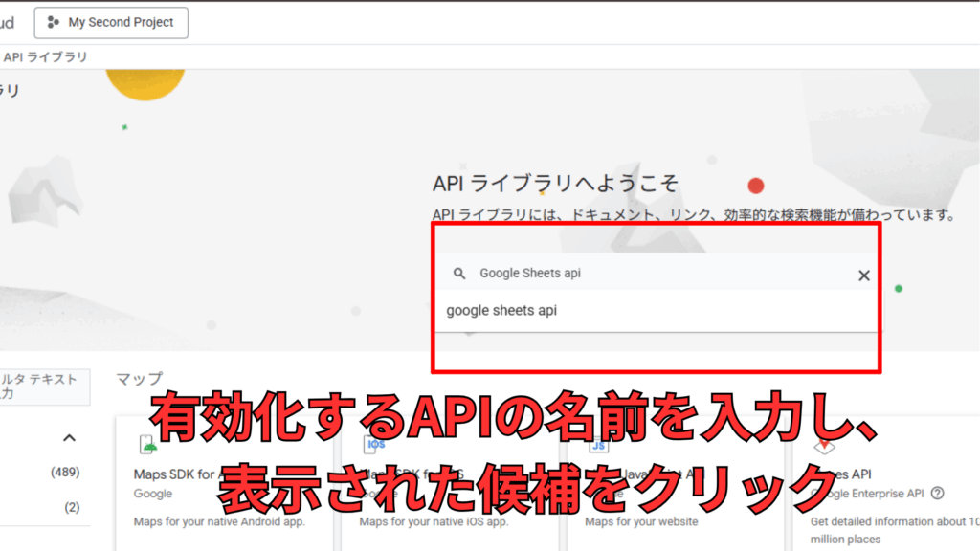
Task: Click the 'API ライブラリへようこそ' heading
Action: pyautogui.click(x=555, y=184)
